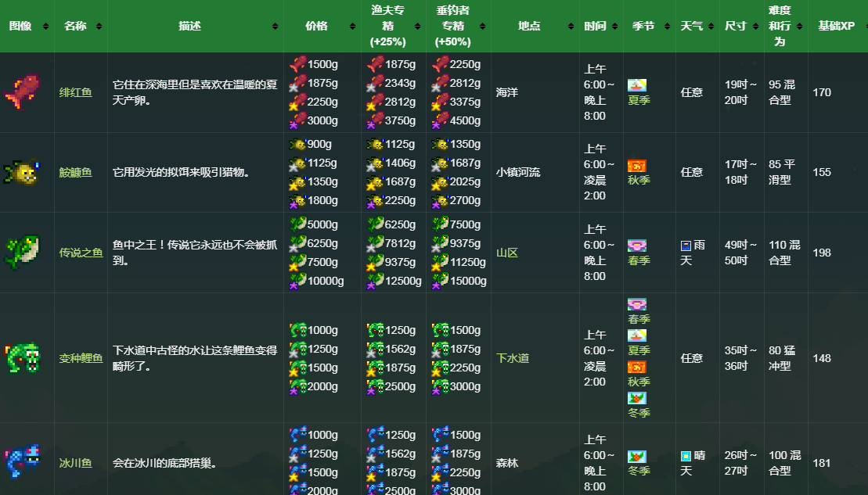Follow the 下水道 location link
The image size is (868, 495).
(x=513, y=358)
